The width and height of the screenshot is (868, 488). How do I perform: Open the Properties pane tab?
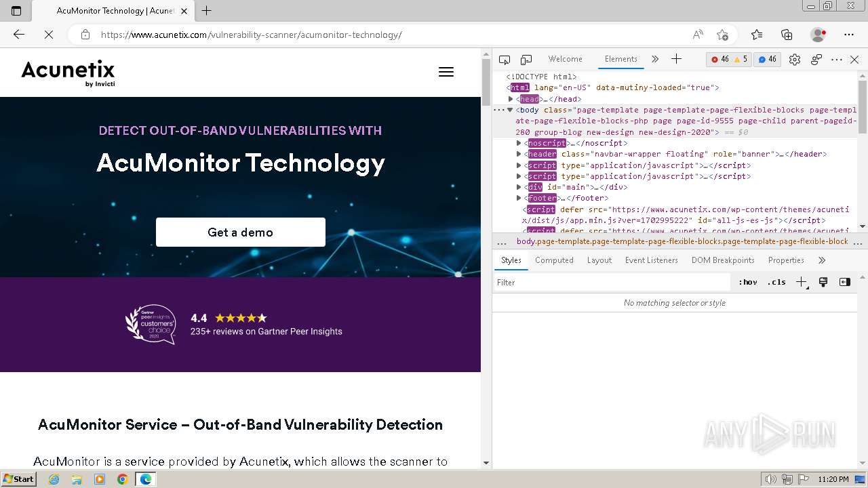coord(786,260)
